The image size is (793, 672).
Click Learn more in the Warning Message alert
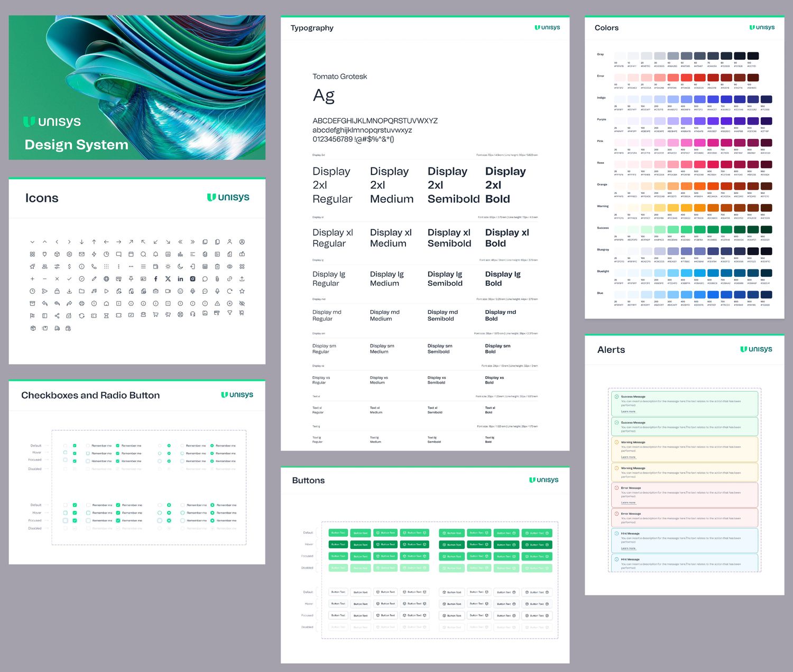coord(628,457)
